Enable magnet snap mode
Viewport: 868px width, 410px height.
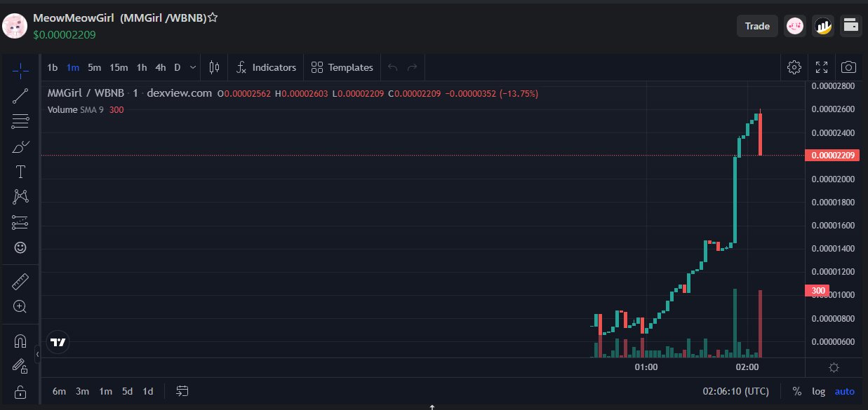[x=20, y=340]
